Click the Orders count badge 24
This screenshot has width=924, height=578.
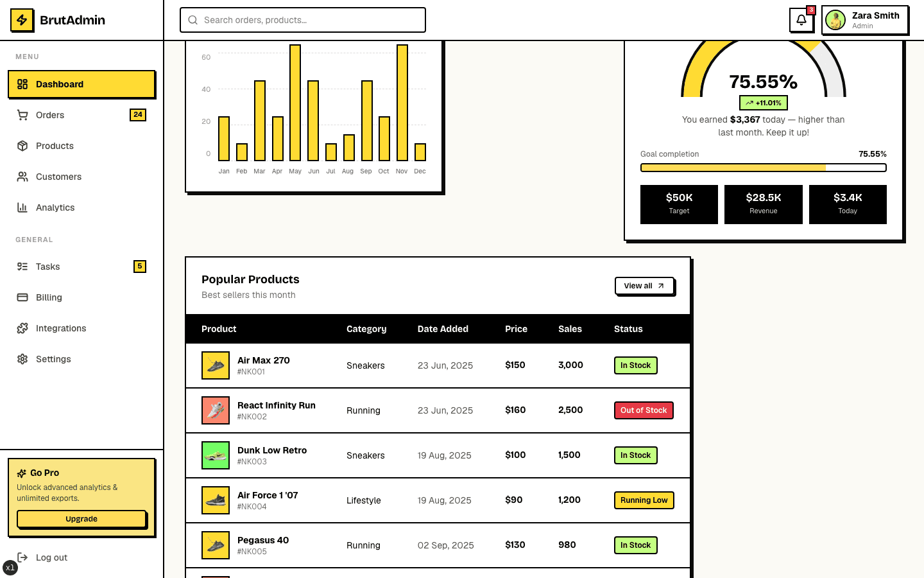(x=138, y=115)
